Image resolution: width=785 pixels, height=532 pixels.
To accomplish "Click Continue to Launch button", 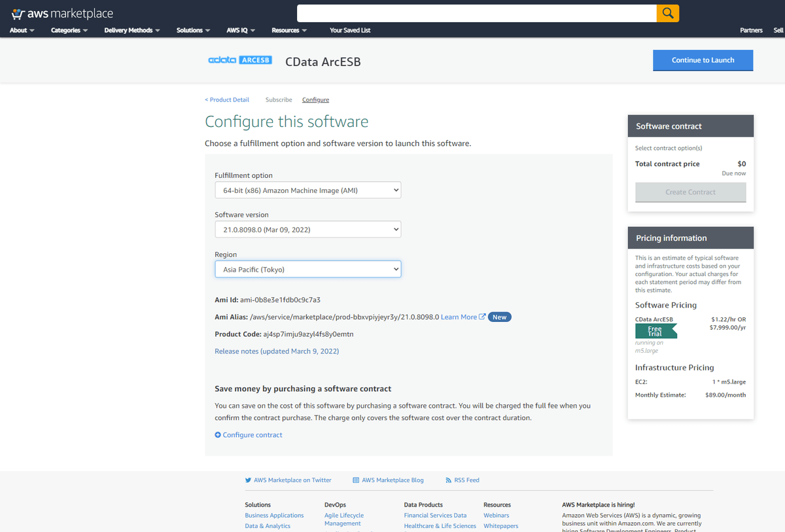I will coord(703,60).
